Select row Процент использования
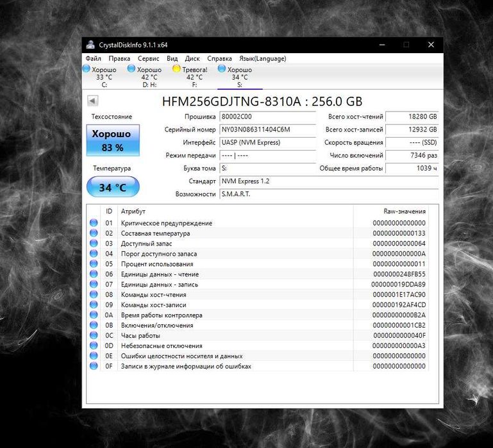 [258, 264]
